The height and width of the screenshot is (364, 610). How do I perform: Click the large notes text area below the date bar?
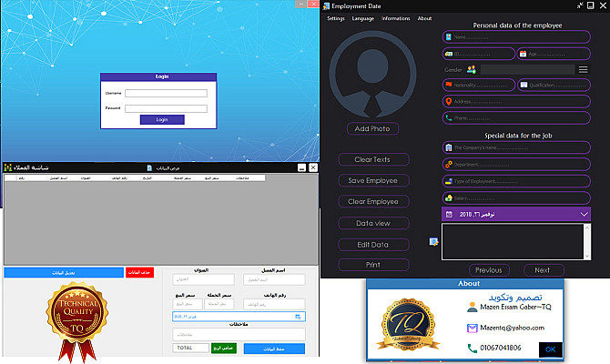(513, 241)
